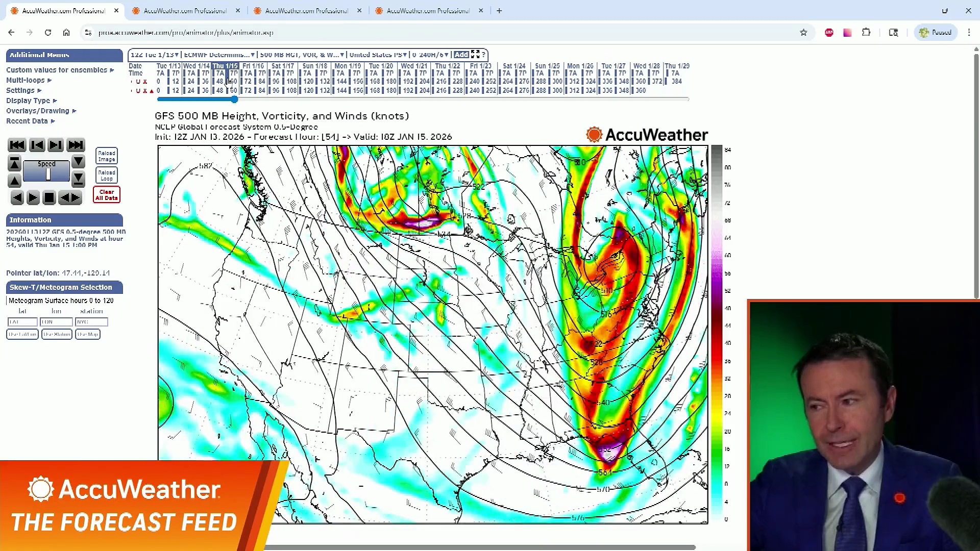
Task: Click the LON input field under Skew-T selection
Action: tap(56, 322)
